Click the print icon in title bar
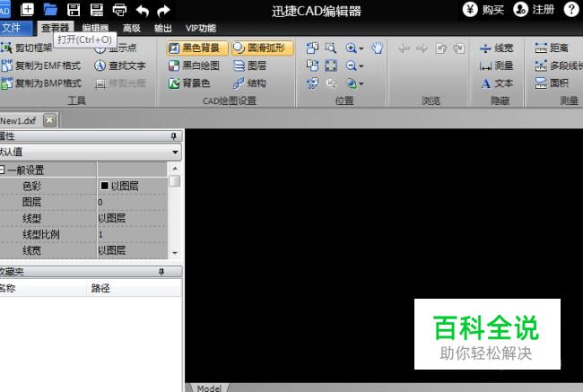 coord(119,10)
